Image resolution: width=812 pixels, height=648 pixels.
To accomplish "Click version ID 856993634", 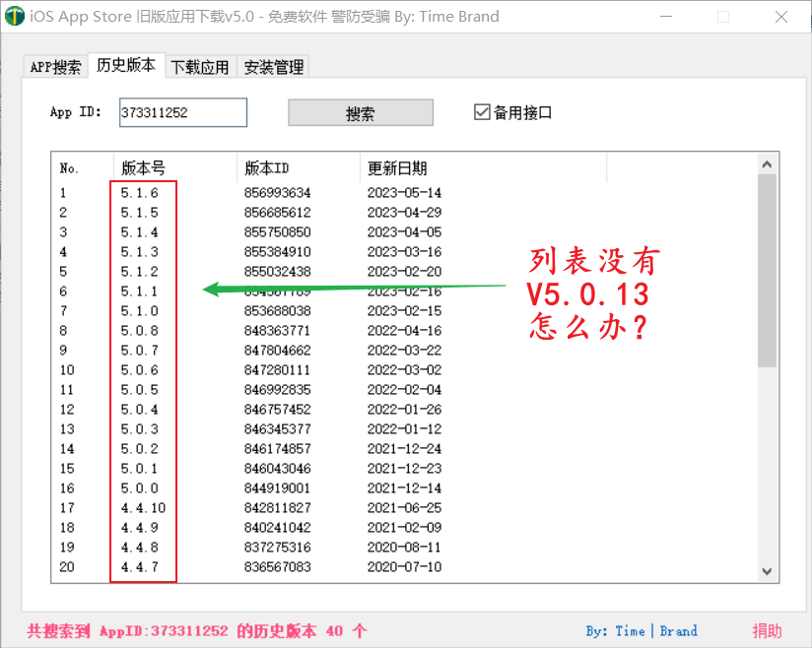I will click(x=278, y=193).
